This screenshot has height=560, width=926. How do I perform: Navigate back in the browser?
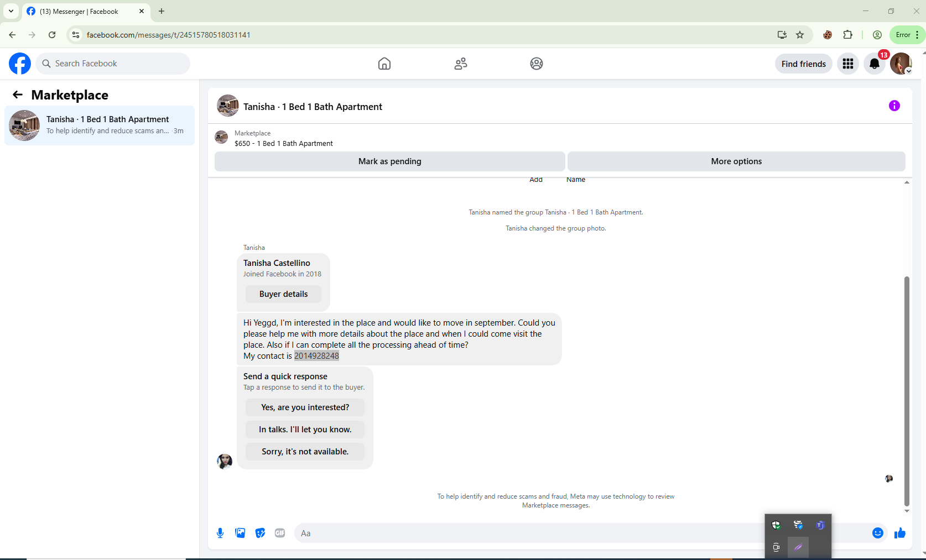tap(12, 35)
